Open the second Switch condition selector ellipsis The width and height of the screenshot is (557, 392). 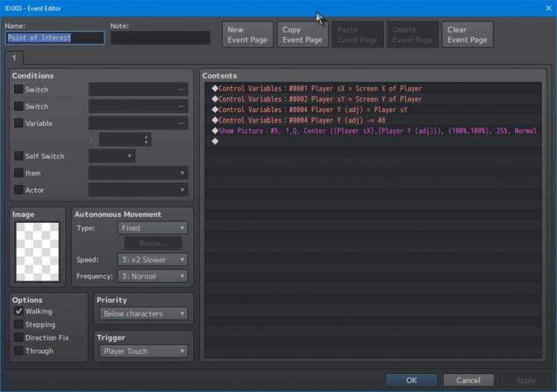pyautogui.click(x=182, y=107)
